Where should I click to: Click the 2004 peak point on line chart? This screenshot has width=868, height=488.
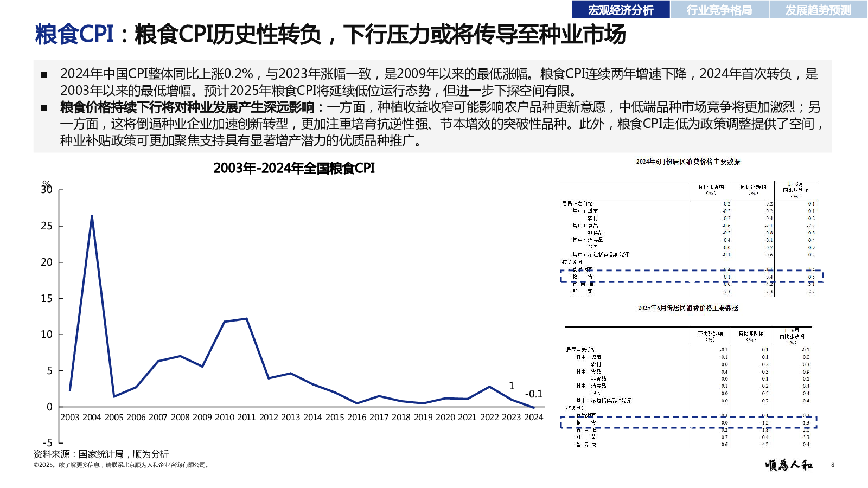click(92, 216)
